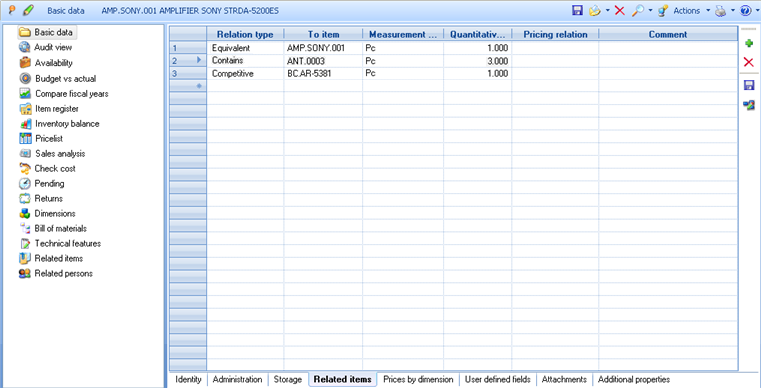
Task: Click the ANT.0003 To item cell
Action: (x=323, y=61)
